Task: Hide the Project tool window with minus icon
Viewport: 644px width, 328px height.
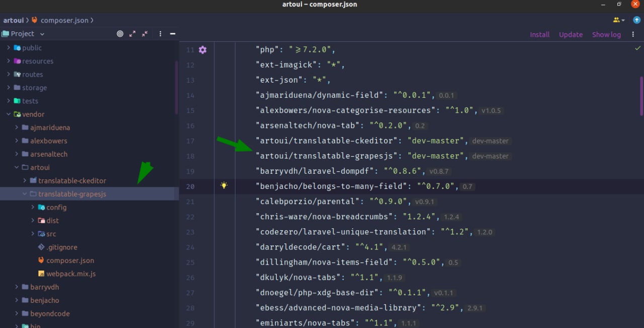Action: point(173,34)
